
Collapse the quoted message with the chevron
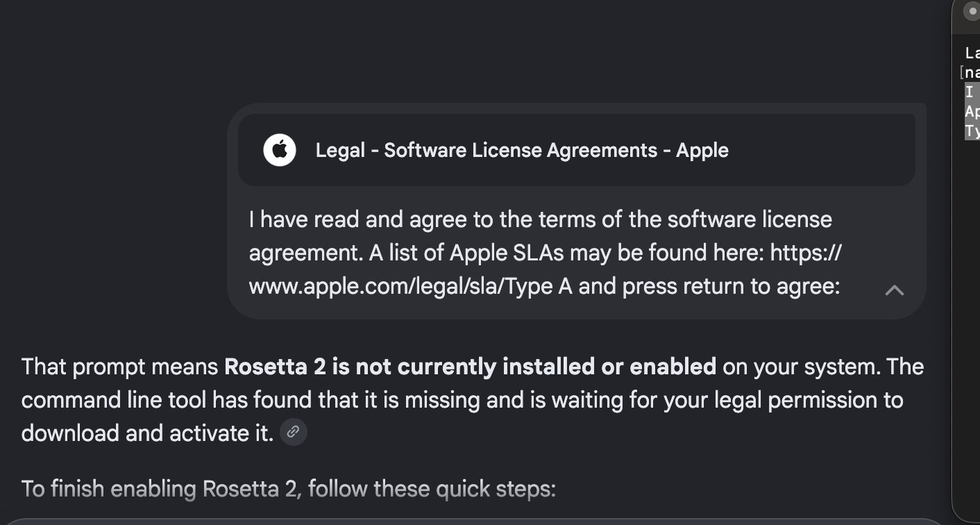(895, 290)
